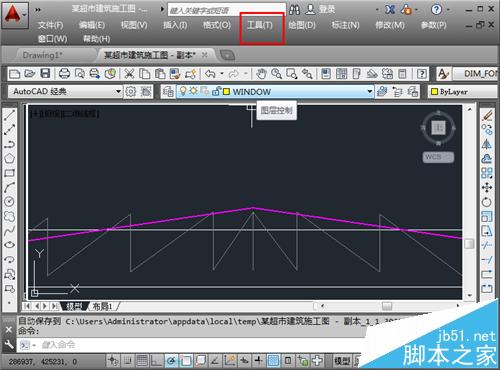Click the Array modify tool

(x=487, y=173)
